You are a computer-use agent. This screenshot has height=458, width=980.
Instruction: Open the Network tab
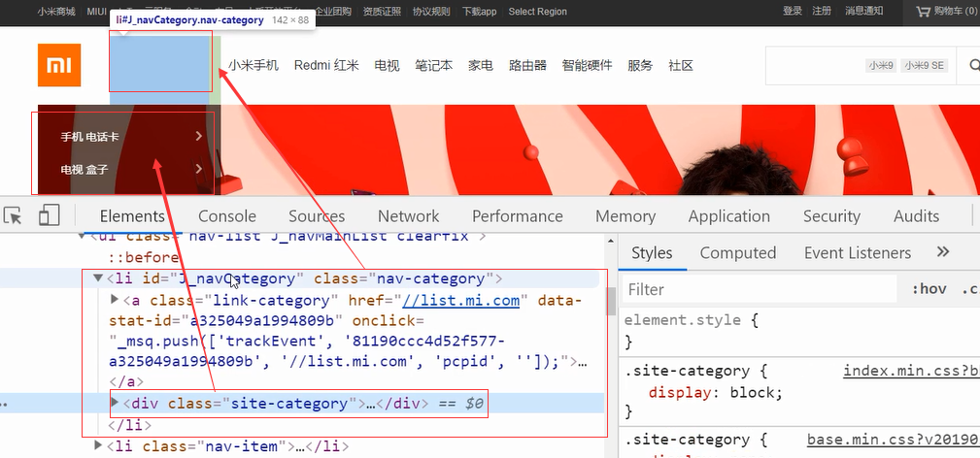coord(409,216)
